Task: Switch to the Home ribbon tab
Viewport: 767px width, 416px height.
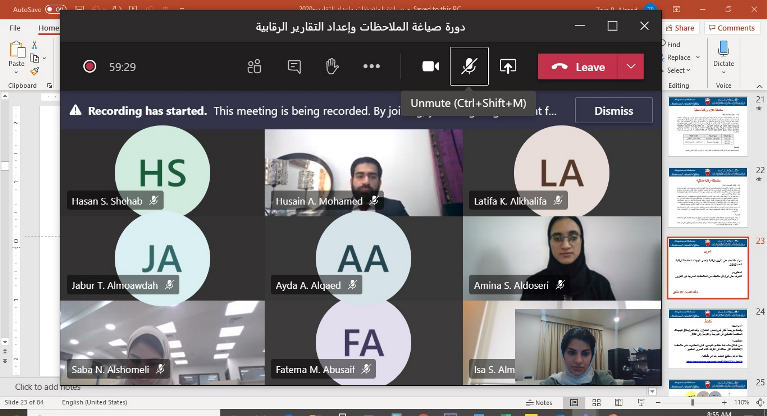Action: [x=48, y=28]
